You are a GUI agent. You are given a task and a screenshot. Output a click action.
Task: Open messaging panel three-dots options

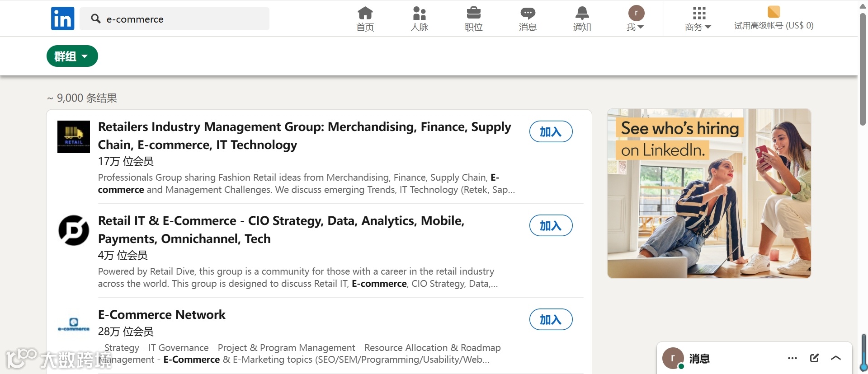[792, 358]
